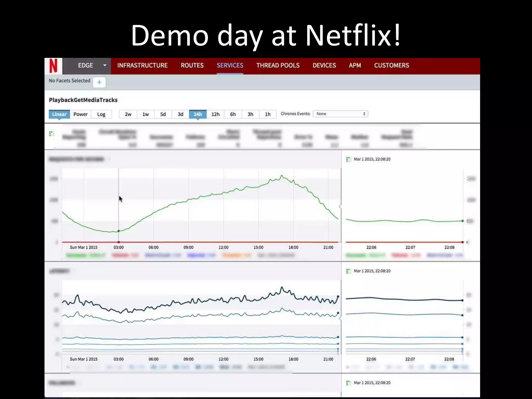Click collapse notch between requests chart panels

tap(340, 207)
